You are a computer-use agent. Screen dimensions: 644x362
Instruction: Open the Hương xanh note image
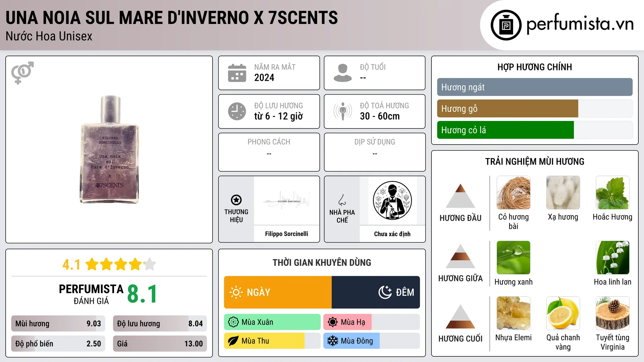point(514,258)
